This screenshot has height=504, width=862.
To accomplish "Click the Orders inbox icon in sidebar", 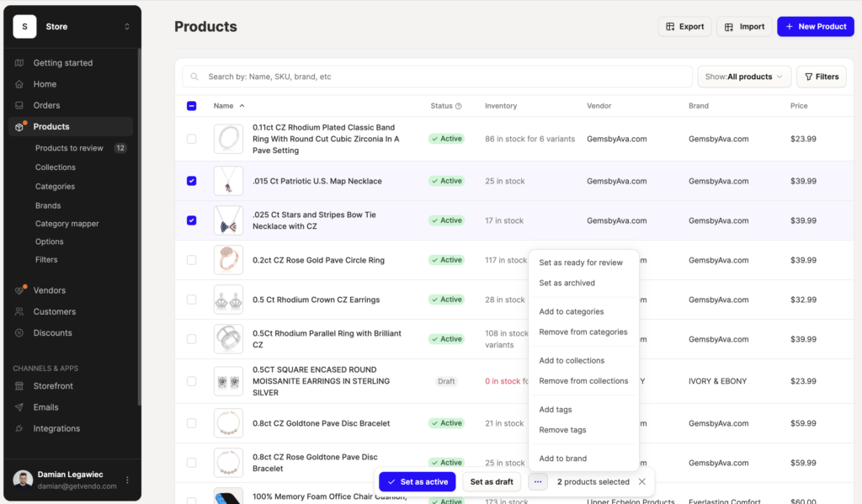I will [19, 105].
